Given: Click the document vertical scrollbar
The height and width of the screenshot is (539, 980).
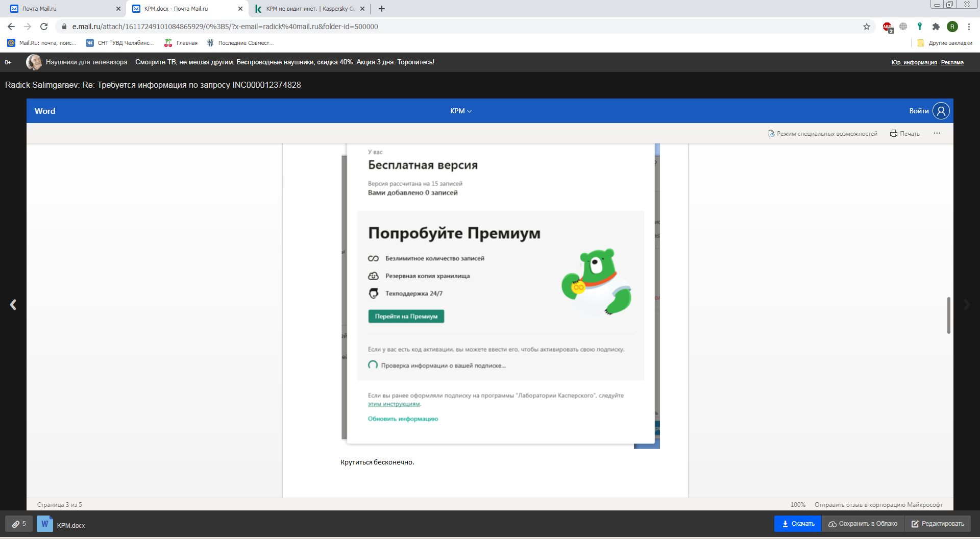Looking at the screenshot, I should pyautogui.click(x=949, y=315).
